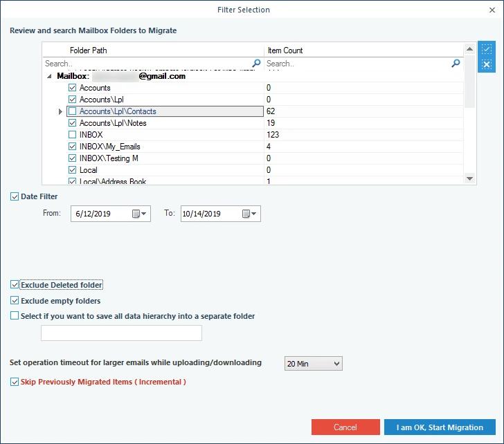
Task: Click item count 4 for My_Emails
Action: [x=269, y=147]
